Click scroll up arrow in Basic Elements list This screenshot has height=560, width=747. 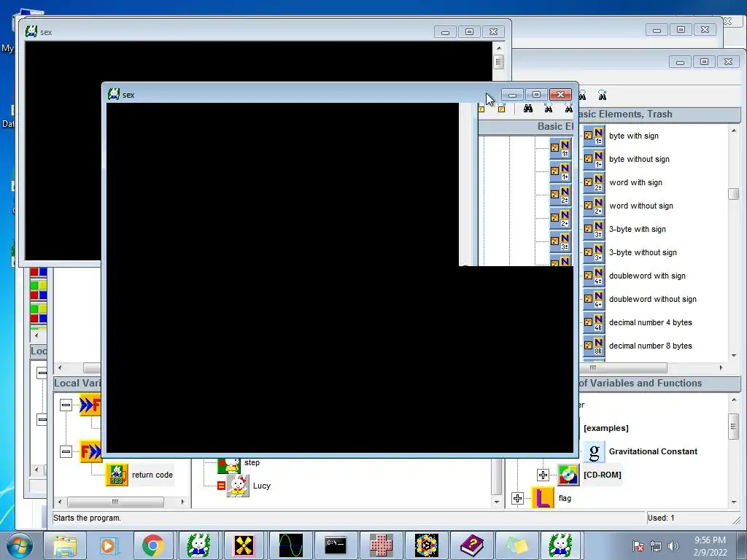(x=734, y=131)
